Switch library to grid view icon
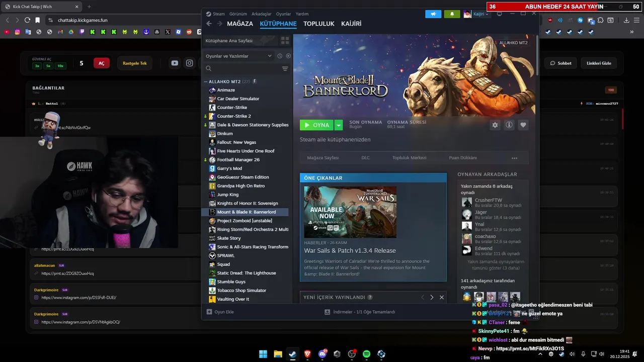This screenshot has width=644, height=362. (285, 40)
